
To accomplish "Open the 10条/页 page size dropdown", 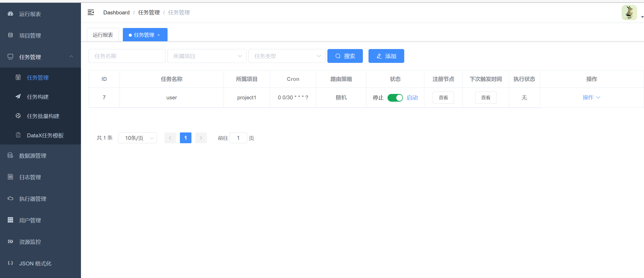I will [x=137, y=138].
